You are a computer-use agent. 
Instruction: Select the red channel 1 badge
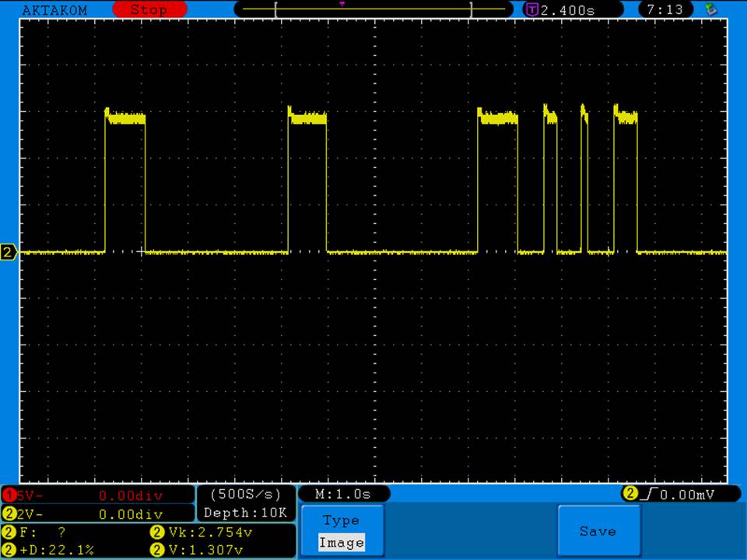click(9, 495)
